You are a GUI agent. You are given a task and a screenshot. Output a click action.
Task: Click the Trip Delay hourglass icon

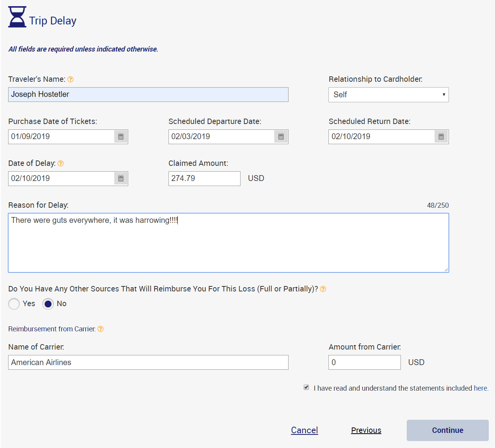tap(17, 17)
